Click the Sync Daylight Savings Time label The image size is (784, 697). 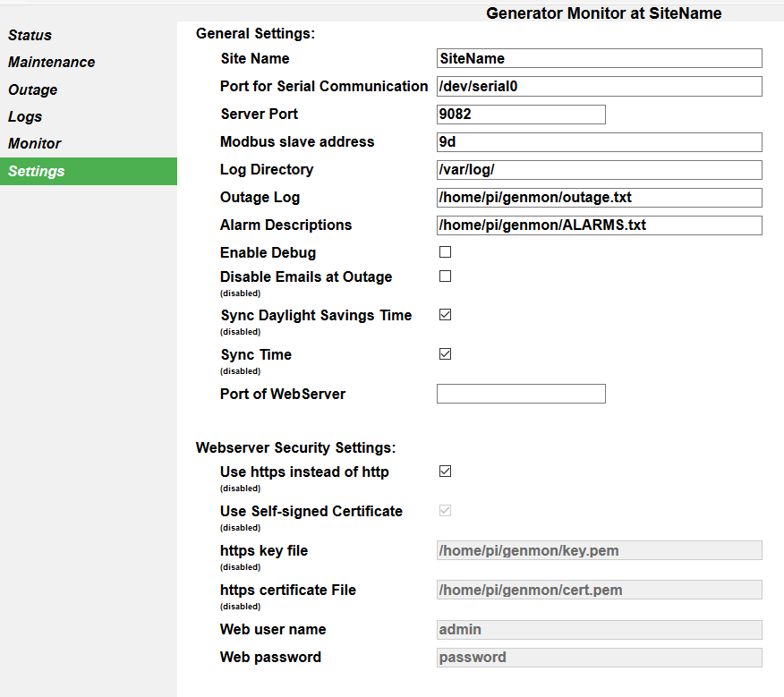(316, 316)
